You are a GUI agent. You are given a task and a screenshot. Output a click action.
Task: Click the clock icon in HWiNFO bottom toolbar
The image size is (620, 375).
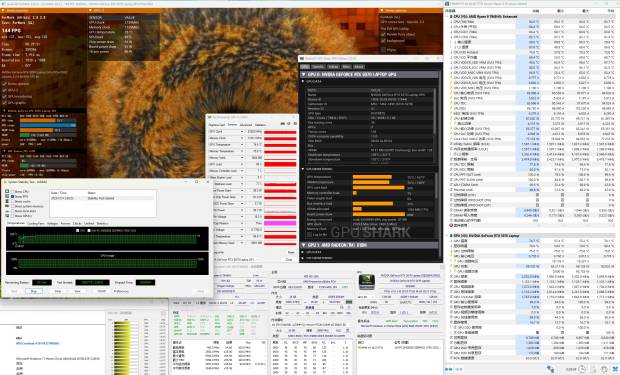[x=582, y=369]
